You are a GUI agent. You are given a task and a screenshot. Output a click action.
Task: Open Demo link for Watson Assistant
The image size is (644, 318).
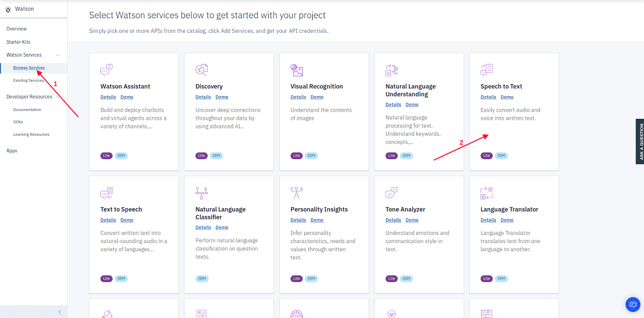pos(127,97)
